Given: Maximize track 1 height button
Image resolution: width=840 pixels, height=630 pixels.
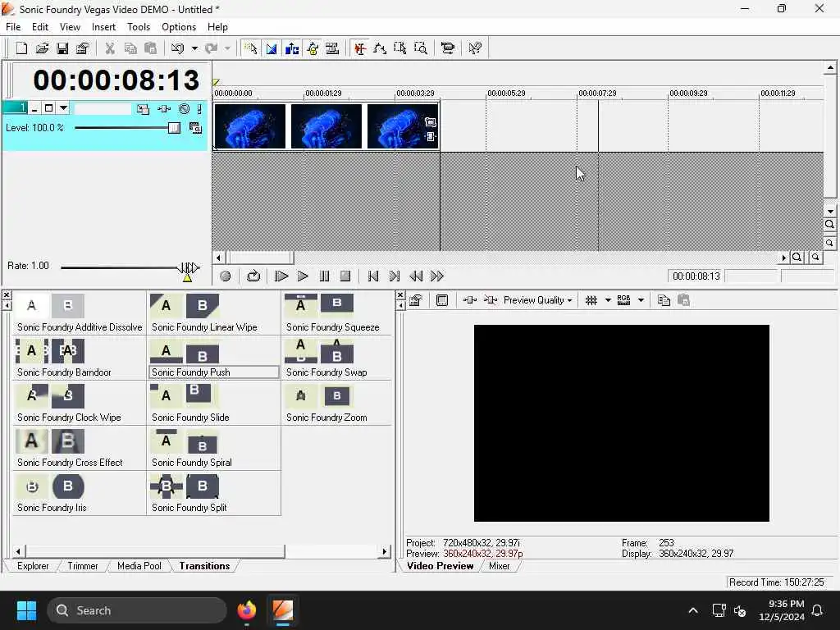Looking at the screenshot, I should (48, 108).
